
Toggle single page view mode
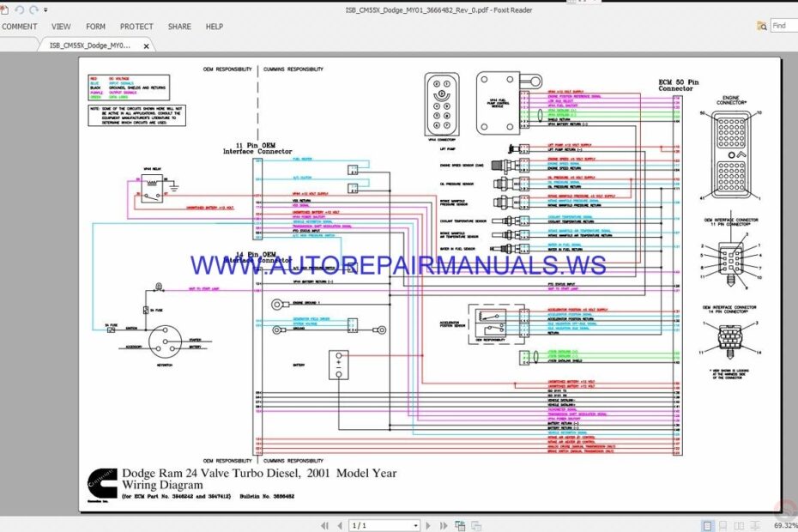click(x=707, y=524)
